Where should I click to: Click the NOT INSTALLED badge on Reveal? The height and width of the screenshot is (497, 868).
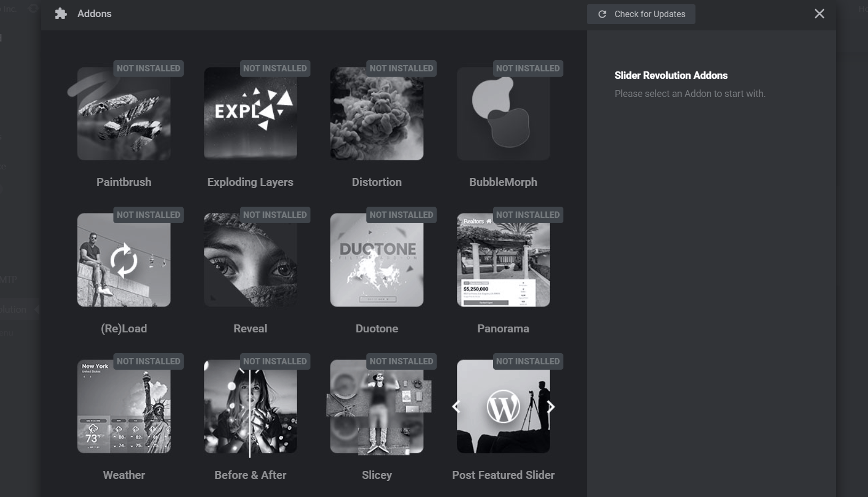(x=275, y=215)
